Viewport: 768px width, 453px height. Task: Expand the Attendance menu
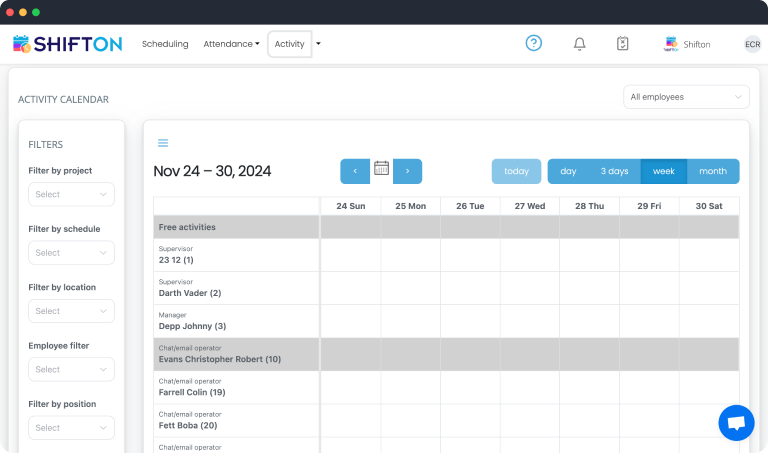click(231, 44)
